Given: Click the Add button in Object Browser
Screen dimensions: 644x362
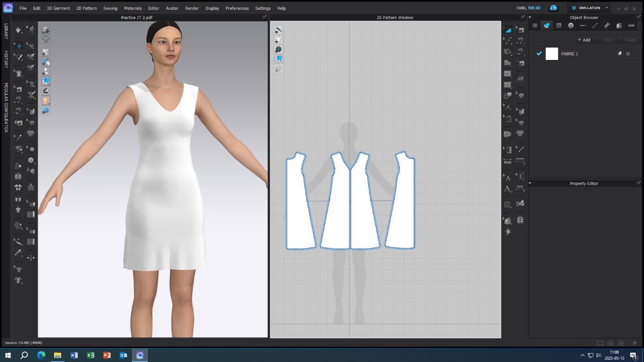Looking at the screenshot, I should tap(584, 40).
